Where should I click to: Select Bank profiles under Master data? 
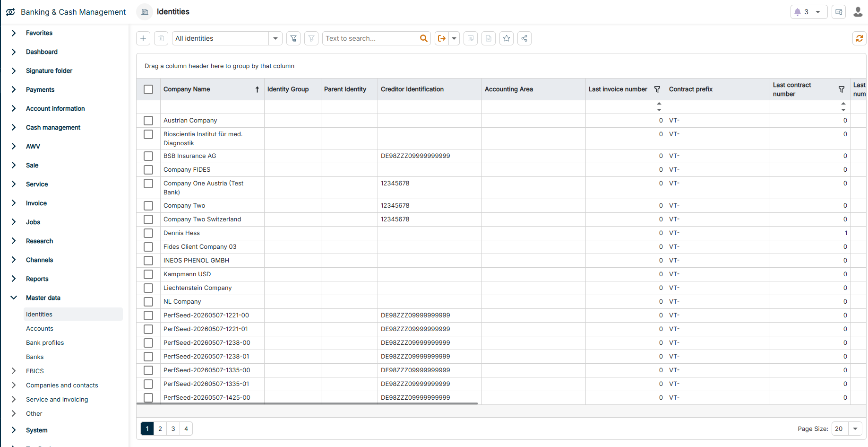tap(45, 342)
